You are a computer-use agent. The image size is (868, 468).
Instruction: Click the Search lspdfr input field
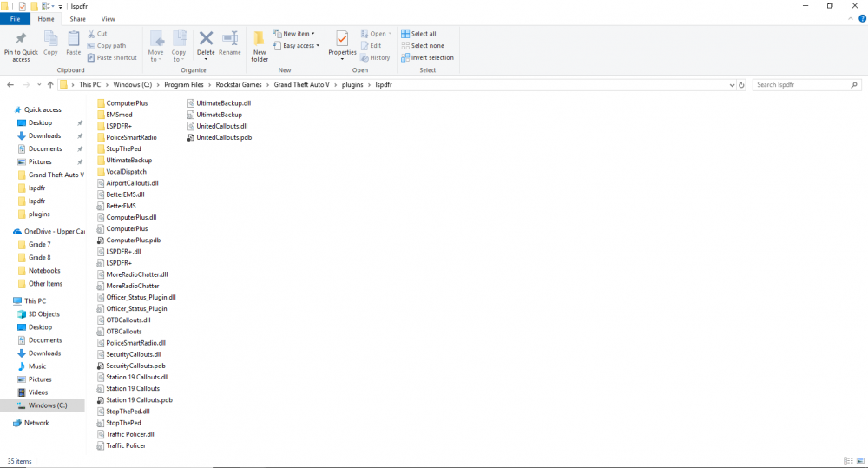coord(806,85)
